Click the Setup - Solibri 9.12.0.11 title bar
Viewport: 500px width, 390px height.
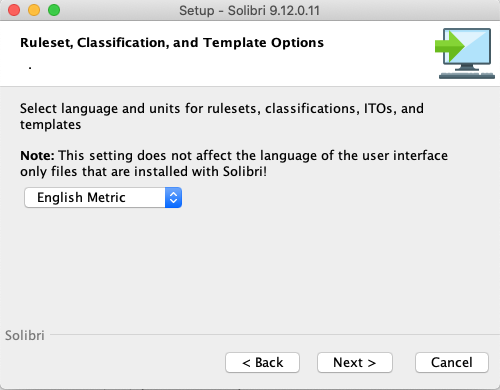pyautogui.click(x=249, y=10)
